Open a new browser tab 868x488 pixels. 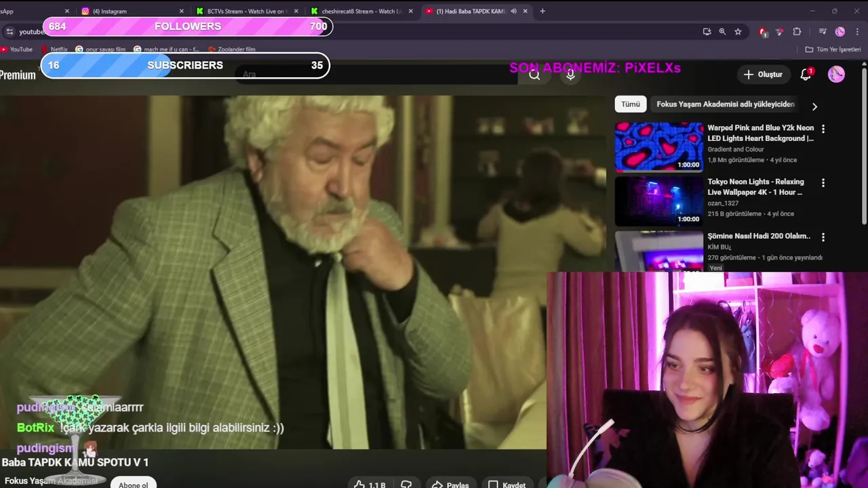click(542, 11)
